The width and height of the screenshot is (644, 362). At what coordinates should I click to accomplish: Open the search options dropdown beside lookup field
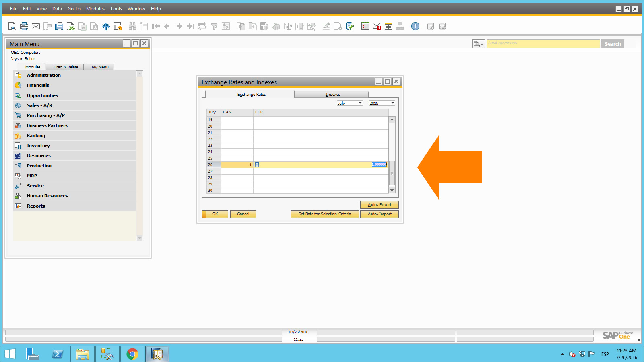[478, 44]
